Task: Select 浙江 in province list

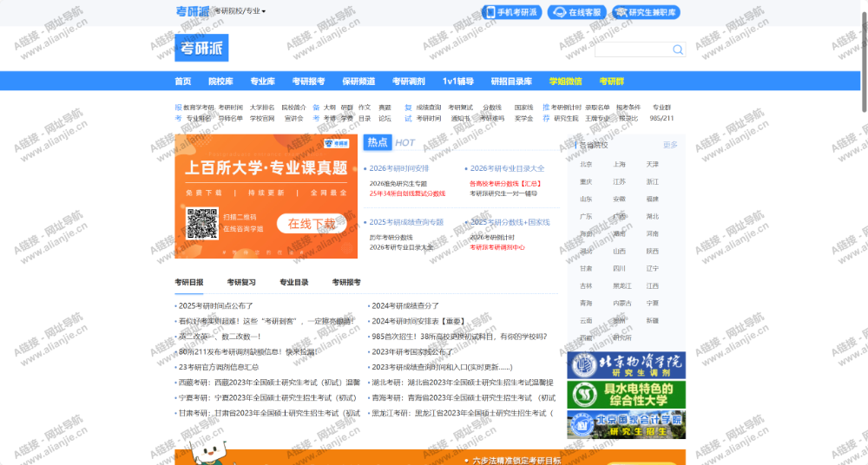Action: 653,181
